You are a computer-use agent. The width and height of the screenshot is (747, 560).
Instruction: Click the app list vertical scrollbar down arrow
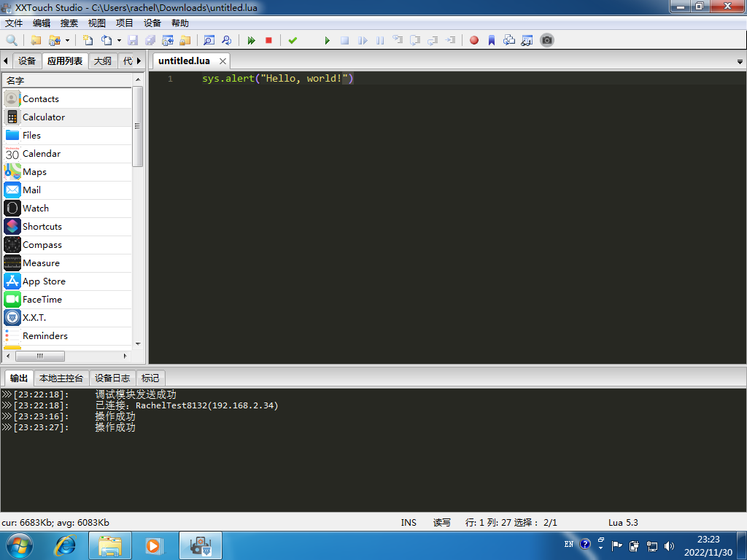tap(137, 343)
